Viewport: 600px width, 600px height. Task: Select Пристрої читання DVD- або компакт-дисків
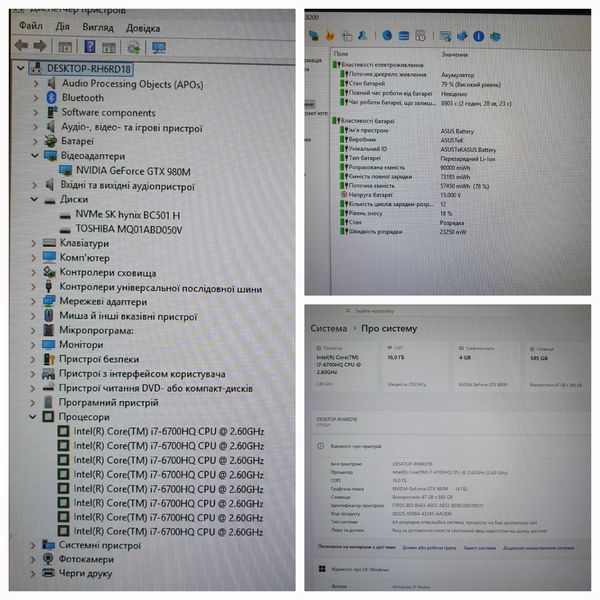[155, 388]
